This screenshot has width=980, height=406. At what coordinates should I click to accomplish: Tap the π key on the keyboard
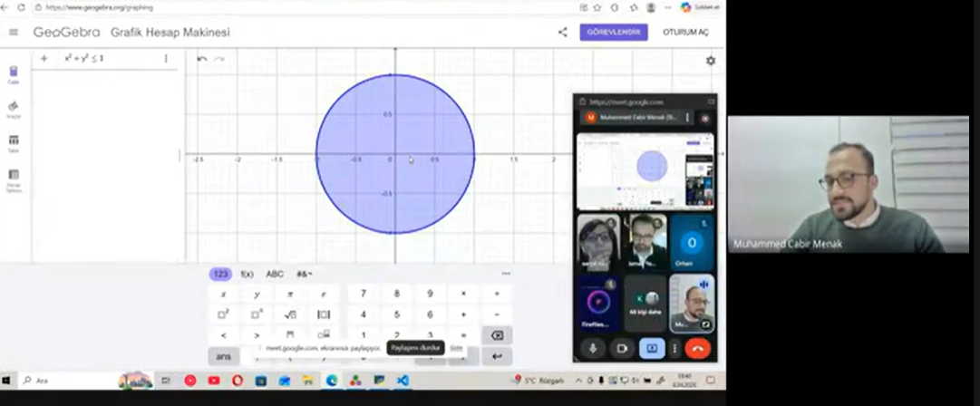point(290,295)
